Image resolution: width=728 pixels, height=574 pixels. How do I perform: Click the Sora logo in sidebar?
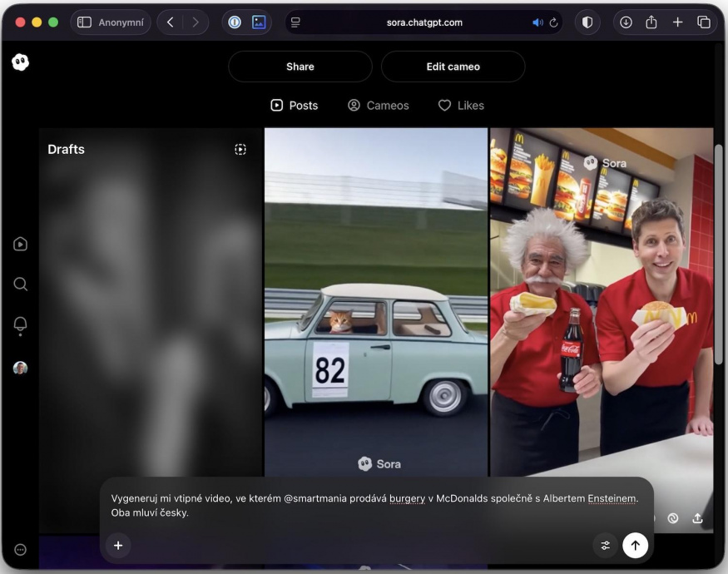click(x=21, y=62)
